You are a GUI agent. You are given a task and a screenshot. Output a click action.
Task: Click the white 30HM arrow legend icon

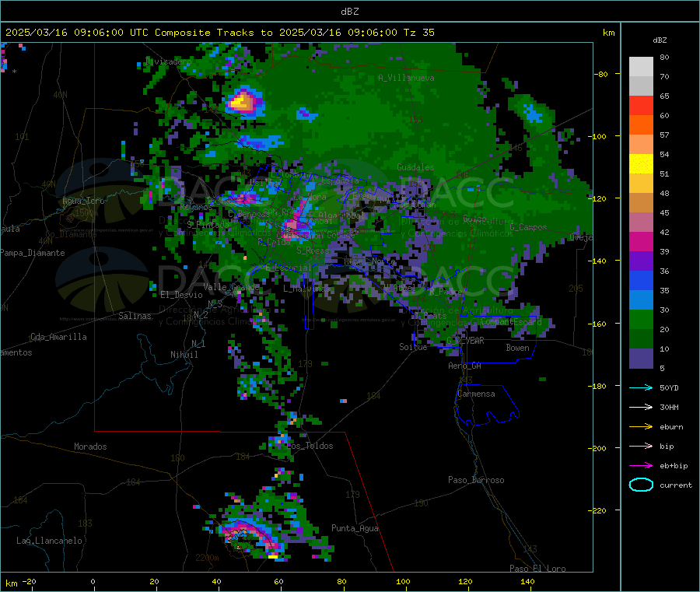coord(641,407)
